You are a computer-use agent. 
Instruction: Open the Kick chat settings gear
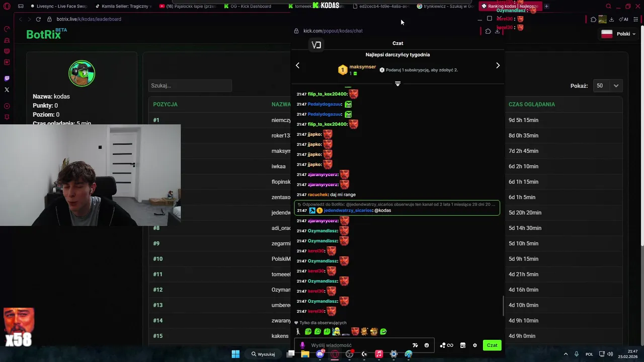pos(474,345)
